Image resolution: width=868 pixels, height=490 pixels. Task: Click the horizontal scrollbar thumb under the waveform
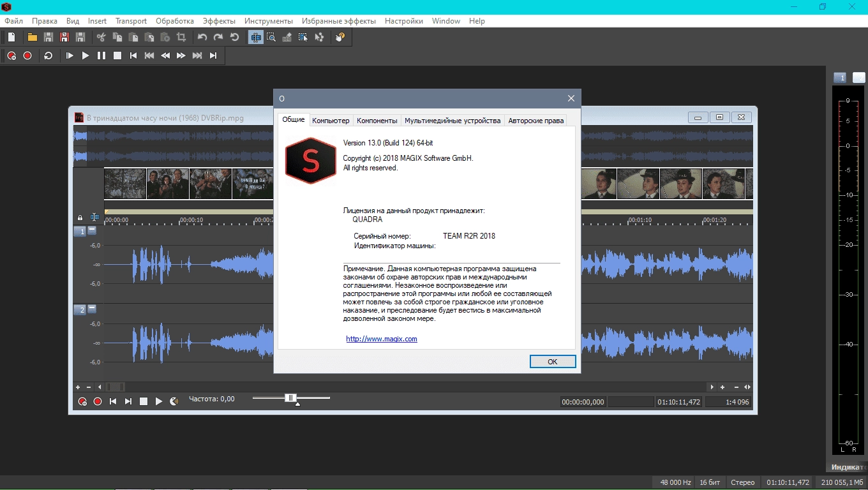tap(115, 387)
